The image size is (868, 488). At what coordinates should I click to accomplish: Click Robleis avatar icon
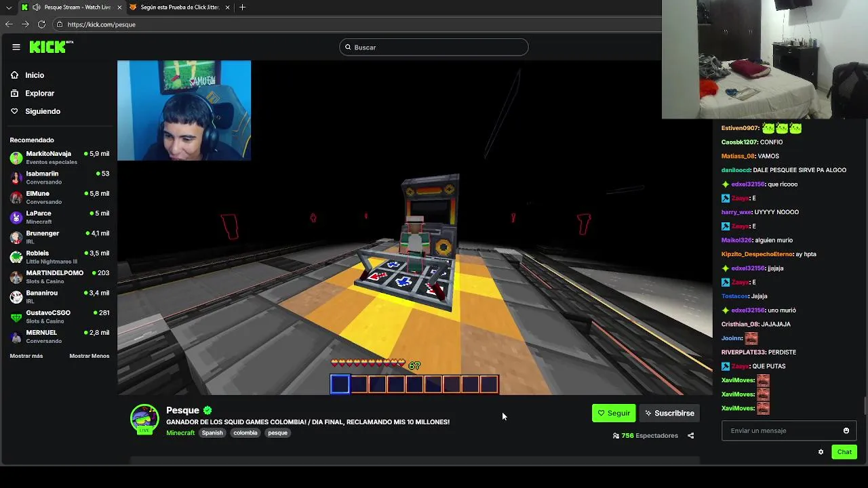(16, 258)
